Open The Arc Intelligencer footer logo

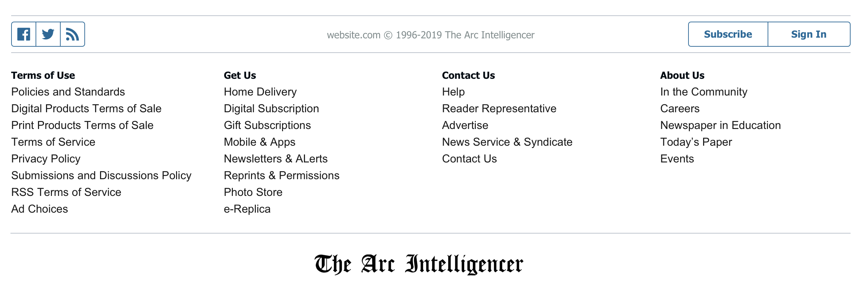[x=419, y=264]
